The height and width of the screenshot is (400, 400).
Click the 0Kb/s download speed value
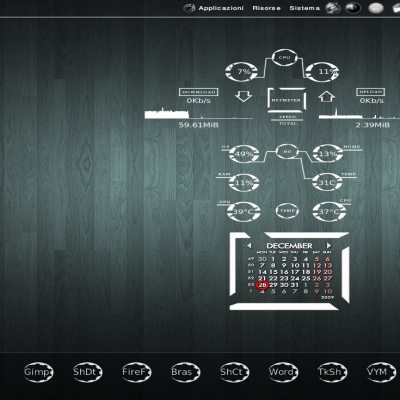(199, 101)
